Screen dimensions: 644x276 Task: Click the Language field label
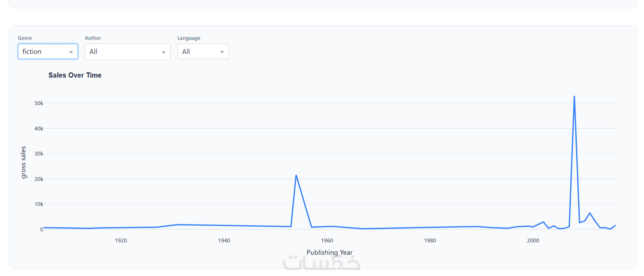[x=189, y=38]
